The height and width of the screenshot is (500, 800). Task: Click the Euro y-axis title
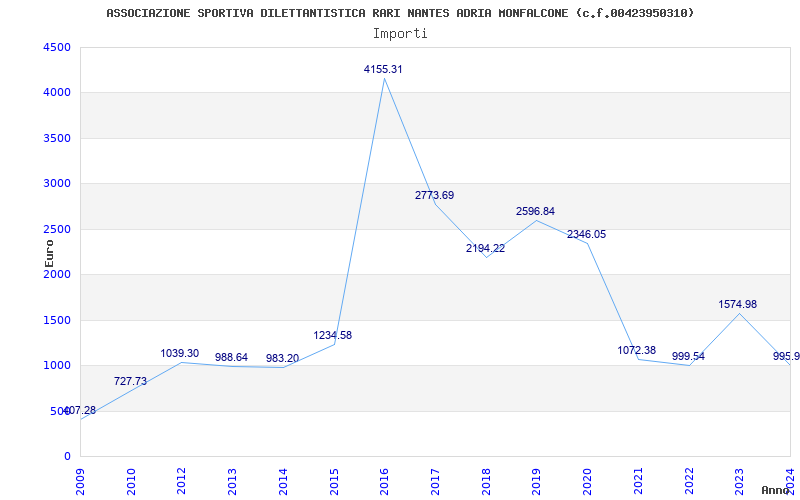point(49,253)
